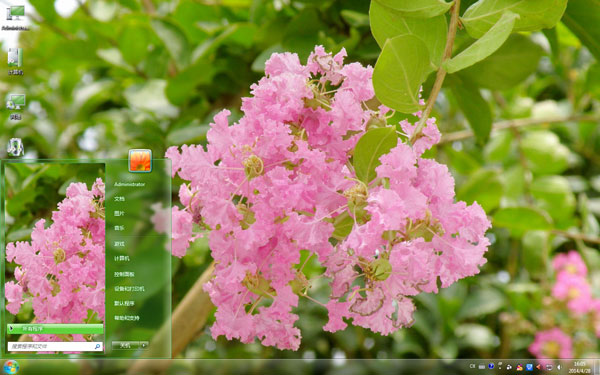This screenshot has height=375, width=600.
Task: Click the Start menu search field
Action: pos(55,347)
